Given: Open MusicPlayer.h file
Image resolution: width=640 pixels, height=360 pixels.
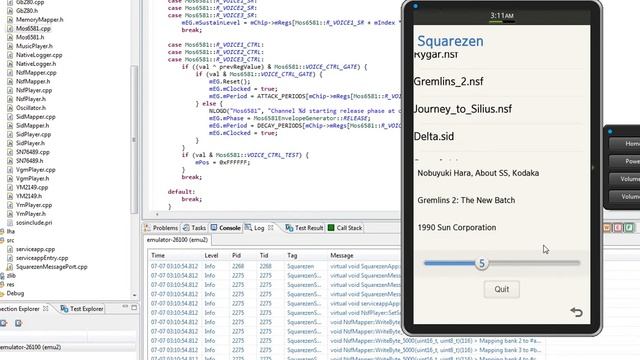Looking at the screenshot, I should (x=34, y=46).
